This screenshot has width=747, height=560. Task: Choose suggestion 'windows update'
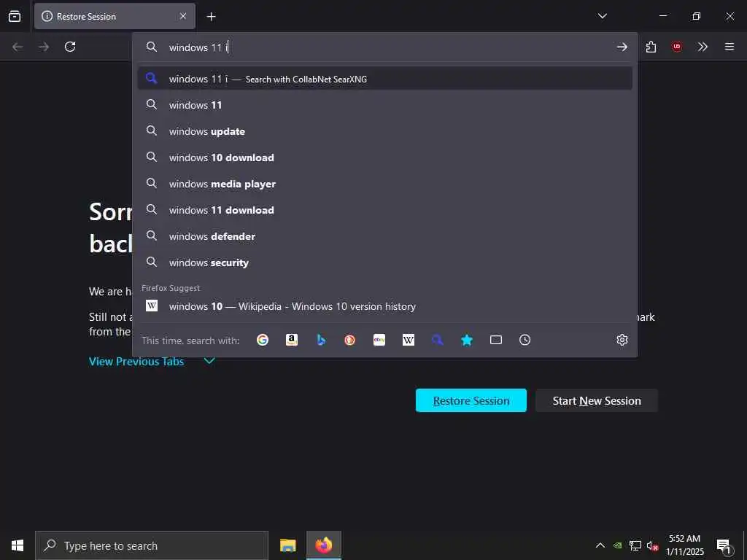pos(385,131)
